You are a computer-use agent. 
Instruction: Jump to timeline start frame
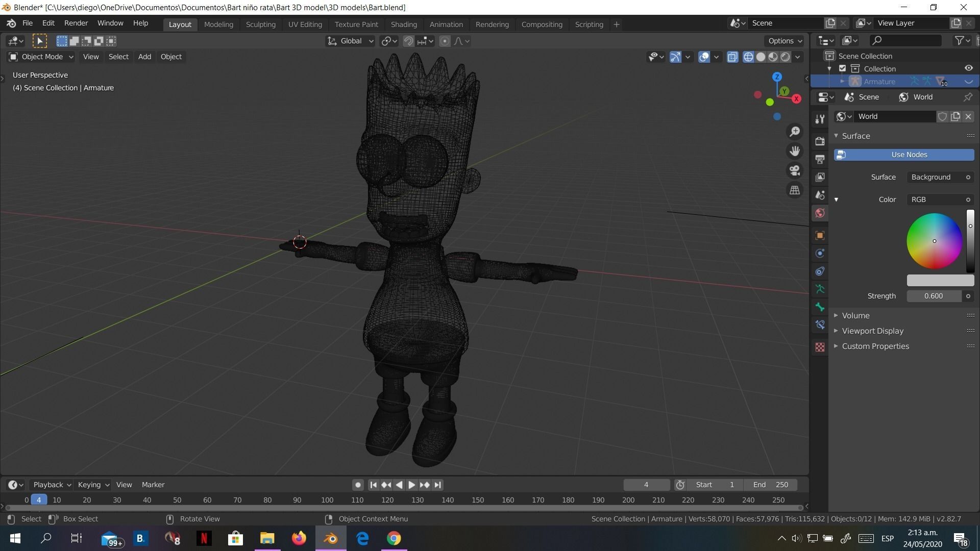tap(373, 485)
